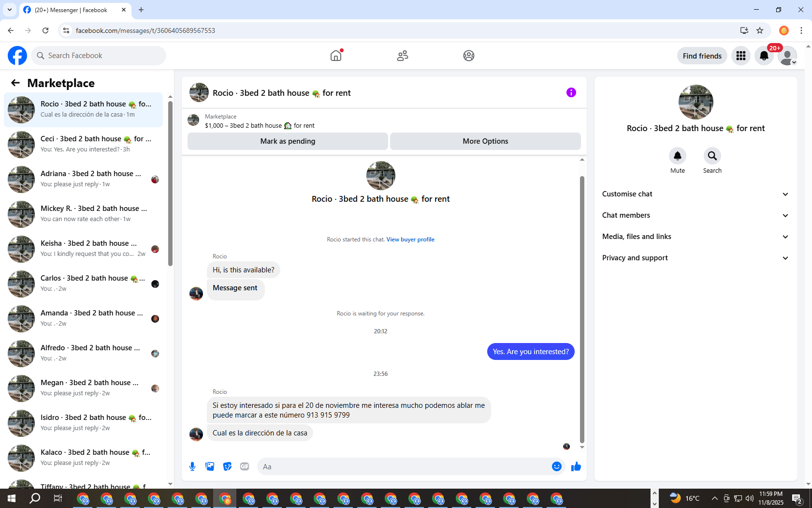This screenshot has width=812, height=508.
Task: Search in conversation using magnifier icon
Action: click(x=712, y=156)
